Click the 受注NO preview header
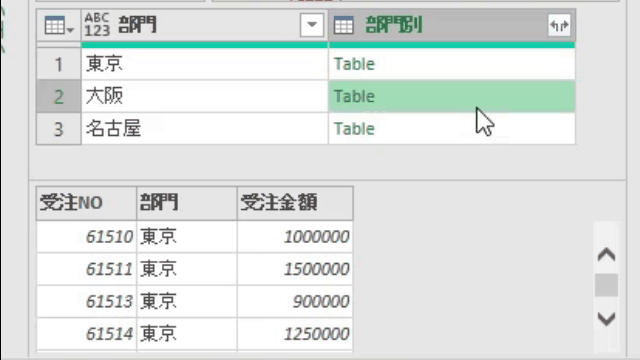The image size is (640, 360). [x=87, y=203]
